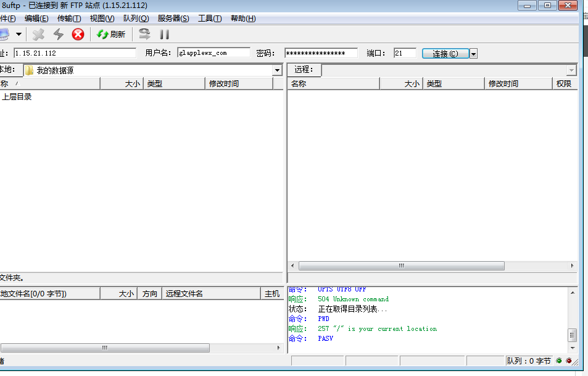Click the 我的数据源 folder icon
This screenshot has height=376, width=588.
point(29,70)
